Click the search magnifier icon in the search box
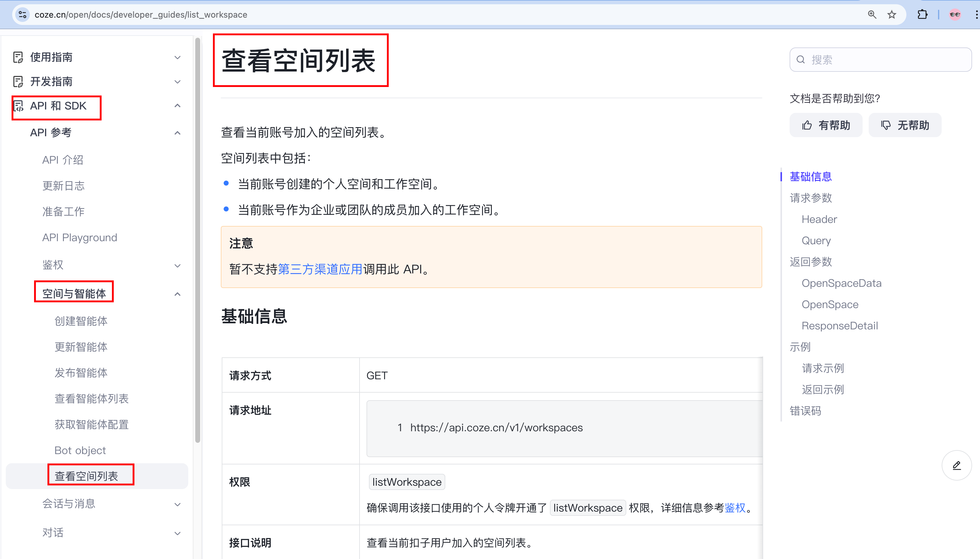 pyautogui.click(x=801, y=60)
